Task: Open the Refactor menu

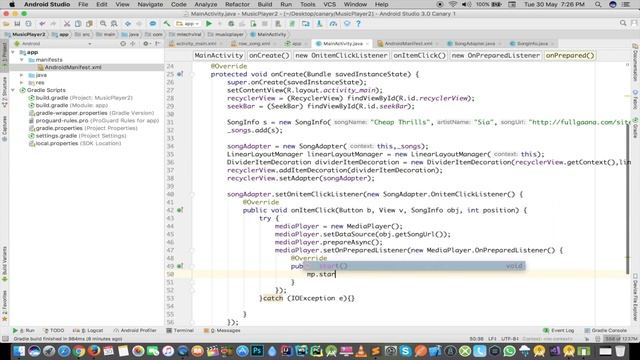Action: point(237,4)
